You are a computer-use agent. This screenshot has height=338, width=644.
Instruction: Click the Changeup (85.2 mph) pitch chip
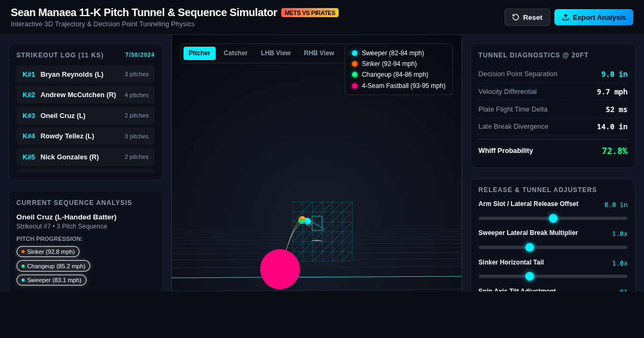[53, 266]
